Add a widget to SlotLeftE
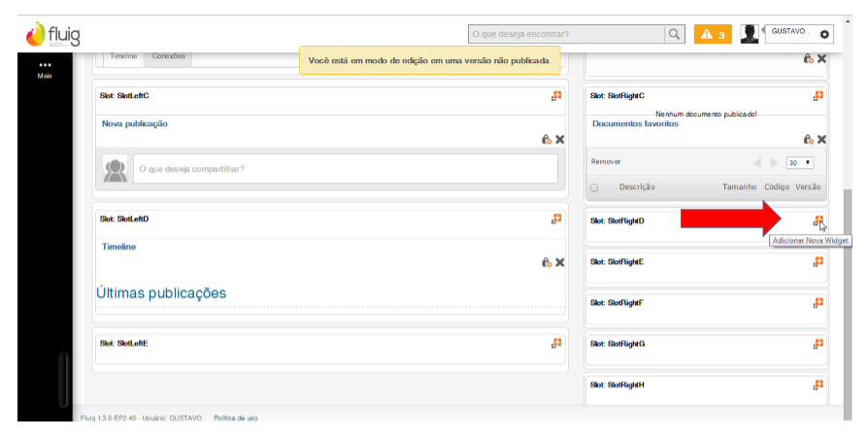The width and height of the screenshot is (868, 438). pyautogui.click(x=556, y=343)
